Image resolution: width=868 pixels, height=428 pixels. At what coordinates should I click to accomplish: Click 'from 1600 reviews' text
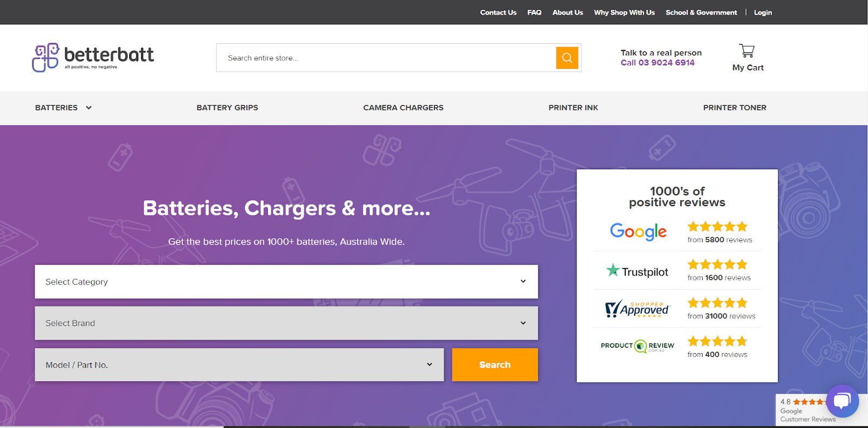point(719,278)
